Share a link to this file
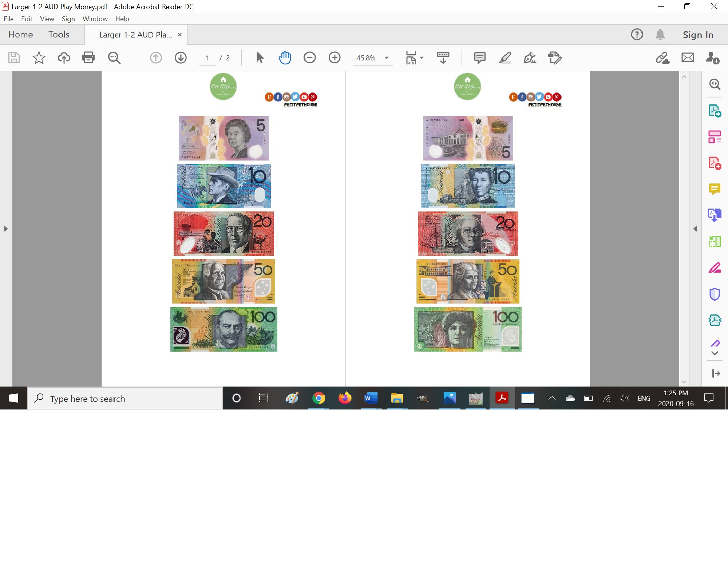This screenshot has height=578, width=728. click(x=662, y=58)
